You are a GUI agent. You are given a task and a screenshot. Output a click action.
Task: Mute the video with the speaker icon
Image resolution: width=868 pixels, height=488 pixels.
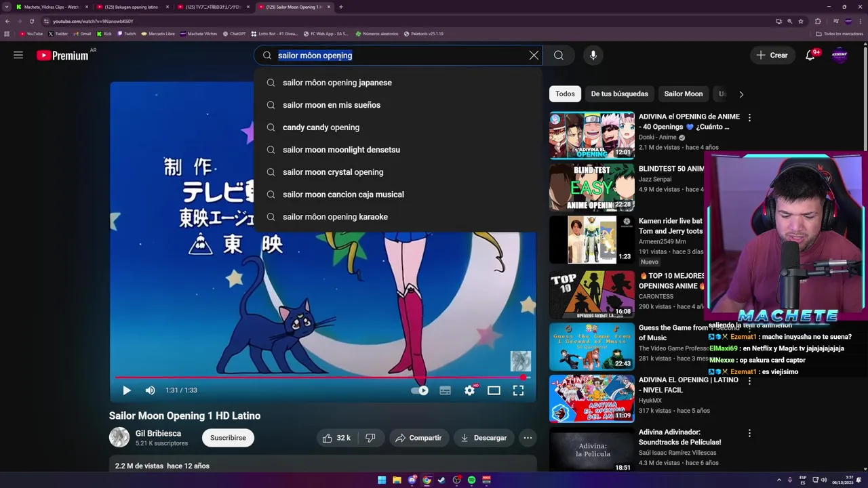tap(150, 390)
